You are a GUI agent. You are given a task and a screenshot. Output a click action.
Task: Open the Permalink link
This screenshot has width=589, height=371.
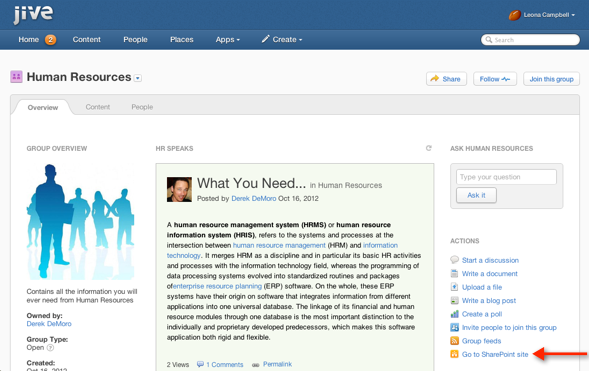click(x=277, y=364)
